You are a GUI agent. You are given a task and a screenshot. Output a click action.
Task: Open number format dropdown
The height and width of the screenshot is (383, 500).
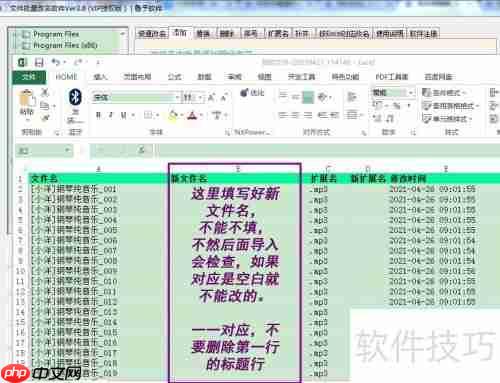pyautogui.click(x=411, y=92)
